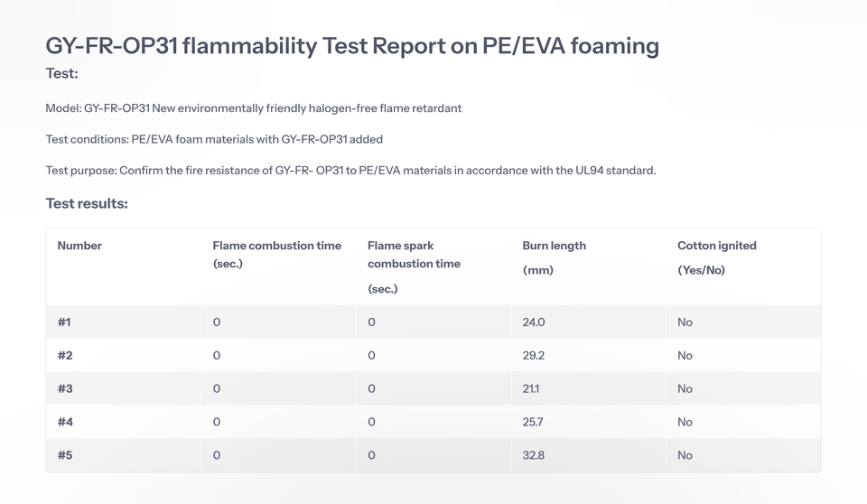Select the Number column header
Image resolution: width=867 pixels, height=504 pixels.
(x=79, y=246)
